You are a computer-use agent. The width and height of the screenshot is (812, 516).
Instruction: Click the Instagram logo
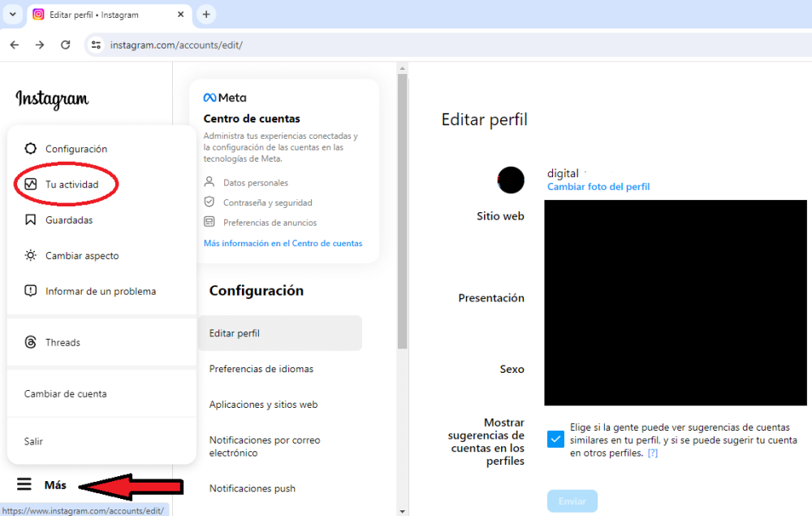(52, 98)
